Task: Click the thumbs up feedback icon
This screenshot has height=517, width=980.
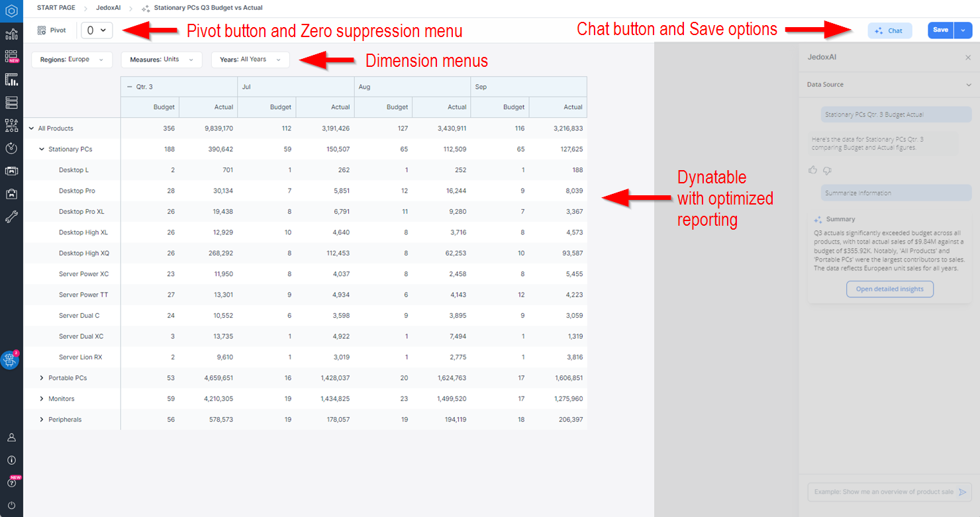Action: (x=813, y=170)
